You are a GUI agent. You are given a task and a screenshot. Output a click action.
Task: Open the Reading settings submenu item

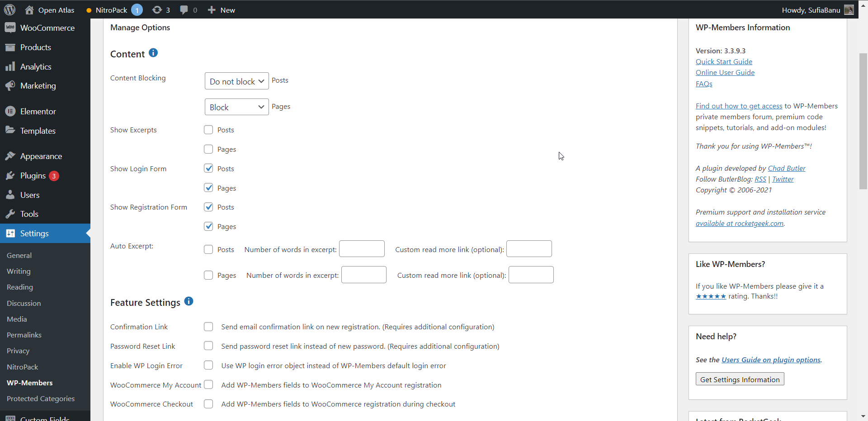coord(20,287)
